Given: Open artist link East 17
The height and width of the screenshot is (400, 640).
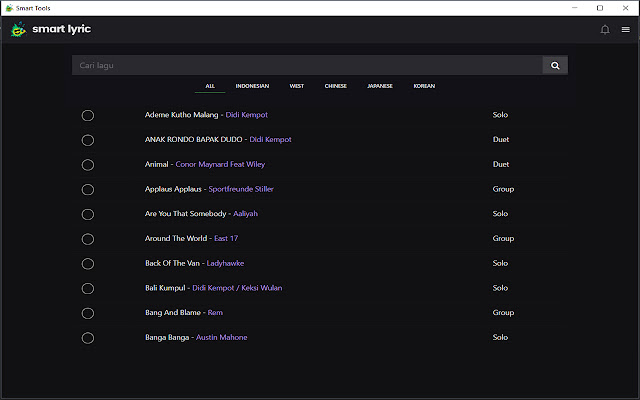Looking at the screenshot, I should click(x=226, y=238).
